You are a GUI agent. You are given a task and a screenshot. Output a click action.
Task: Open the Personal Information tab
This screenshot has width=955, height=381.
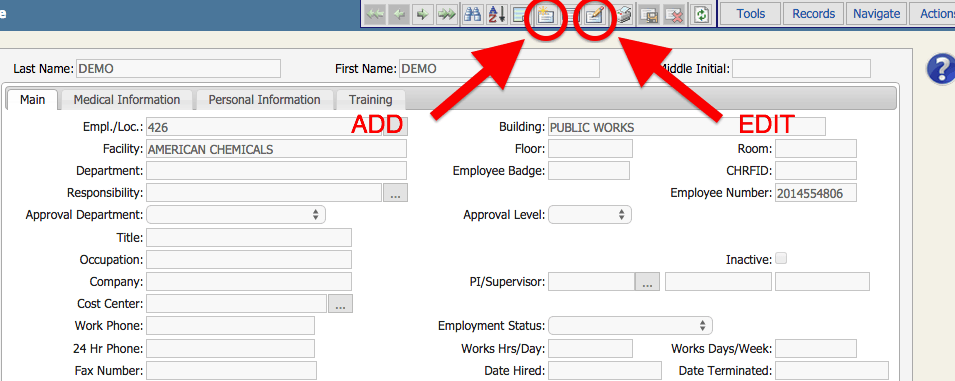[x=264, y=99]
